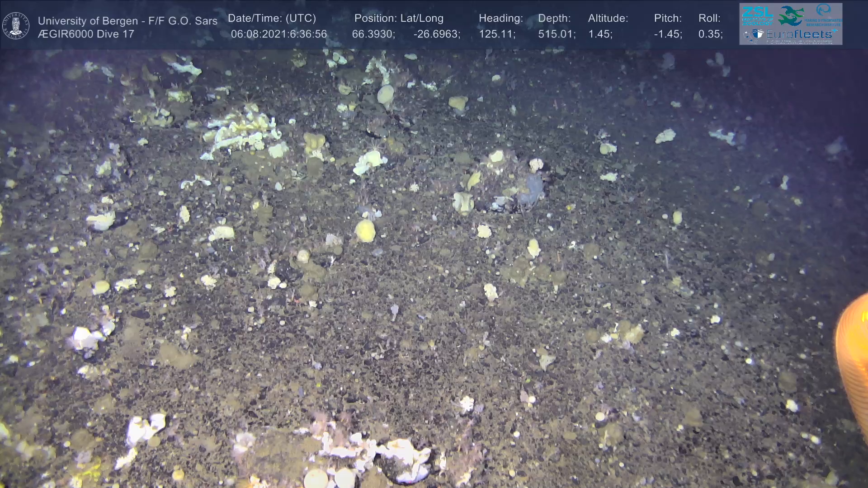This screenshot has width=868, height=488.
Task: Click the Date/Time (UTC) header label
Action: (x=272, y=19)
